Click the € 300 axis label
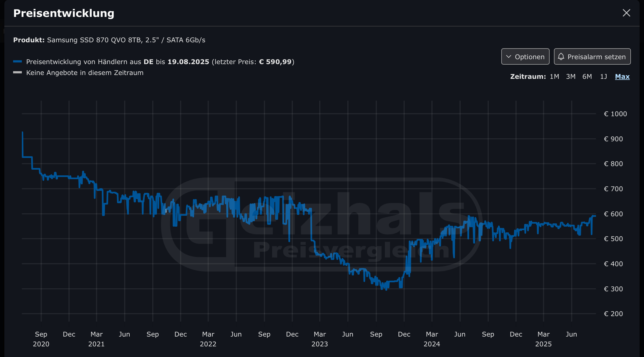The width and height of the screenshot is (644, 357). pos(613,289)
